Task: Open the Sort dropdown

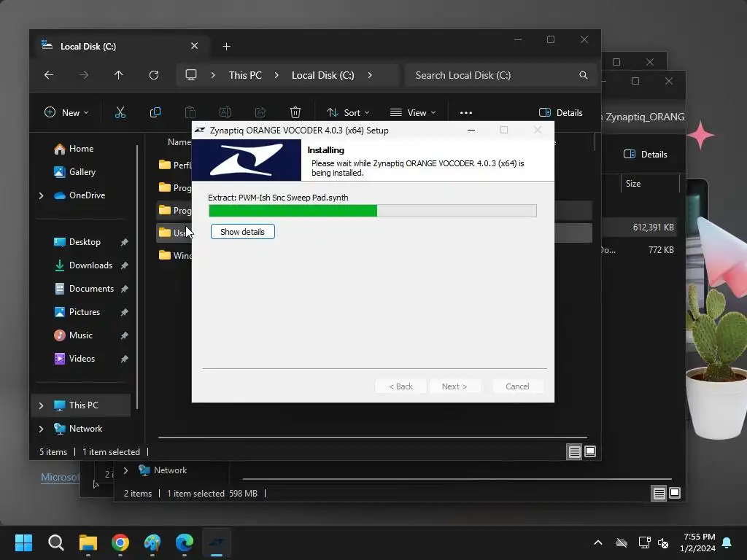Action: pyautogui.click(x=348, y=112)
